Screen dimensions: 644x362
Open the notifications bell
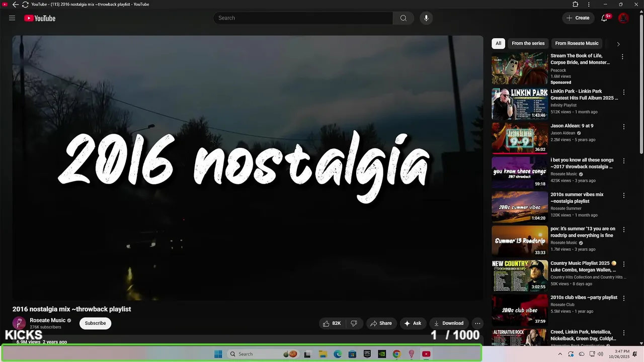(x=604, y=18)
